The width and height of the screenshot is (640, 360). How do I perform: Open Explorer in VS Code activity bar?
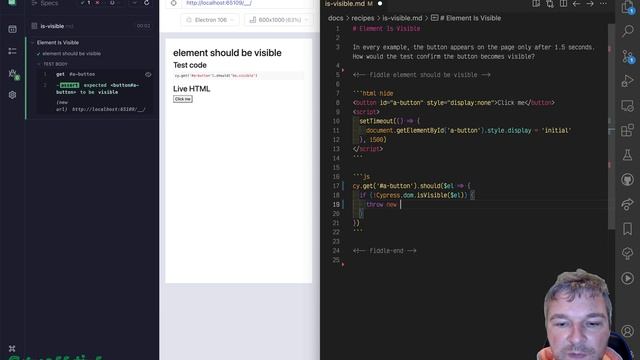627,7
